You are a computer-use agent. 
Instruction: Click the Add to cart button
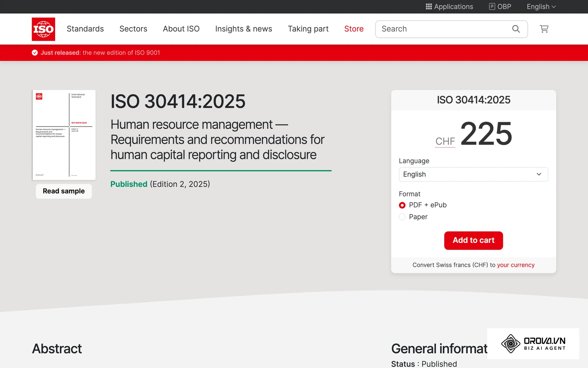[x=473, y=240]
